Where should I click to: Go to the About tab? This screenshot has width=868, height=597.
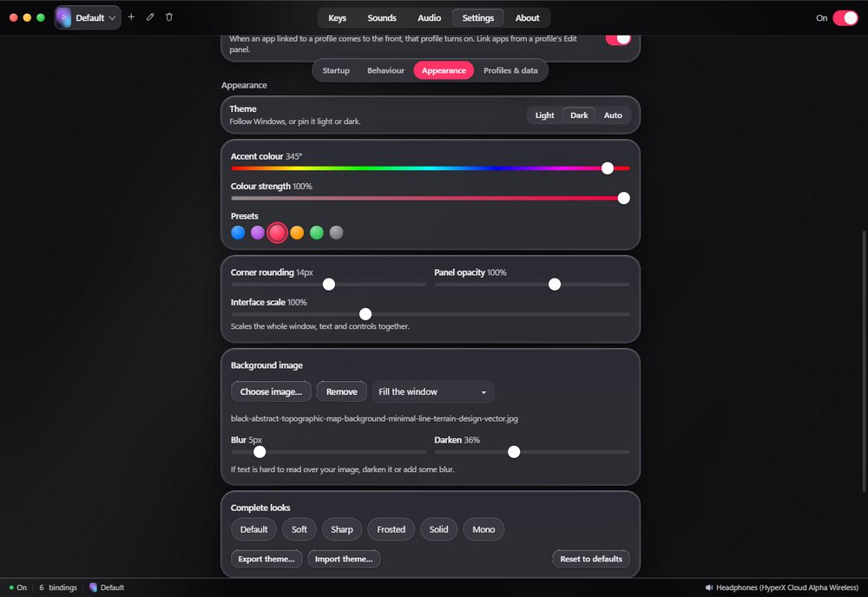[527, 17]
